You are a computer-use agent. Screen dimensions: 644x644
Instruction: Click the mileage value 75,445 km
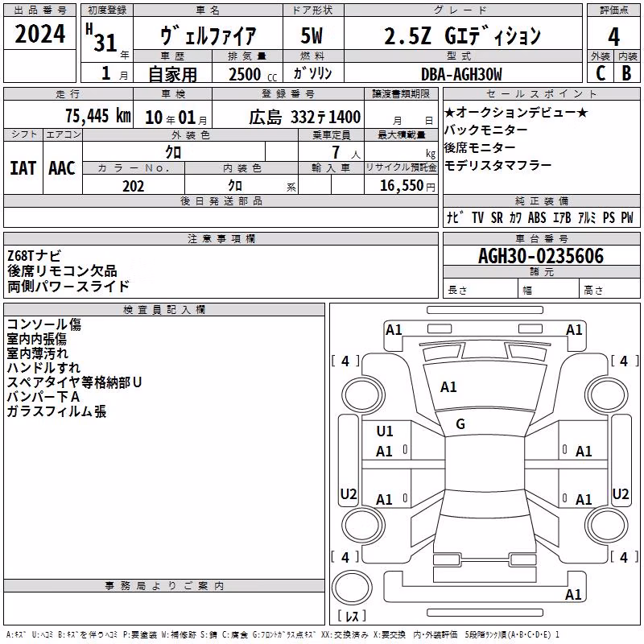click(97, 115)
